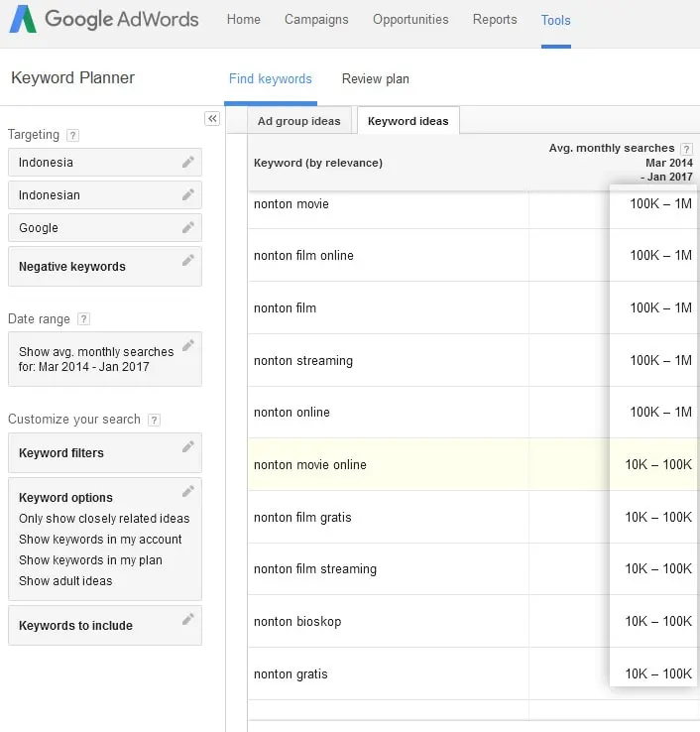Open help for Date range
This screenshot has height=732, width=700.
pyautogui.click(x=83, y=319)
